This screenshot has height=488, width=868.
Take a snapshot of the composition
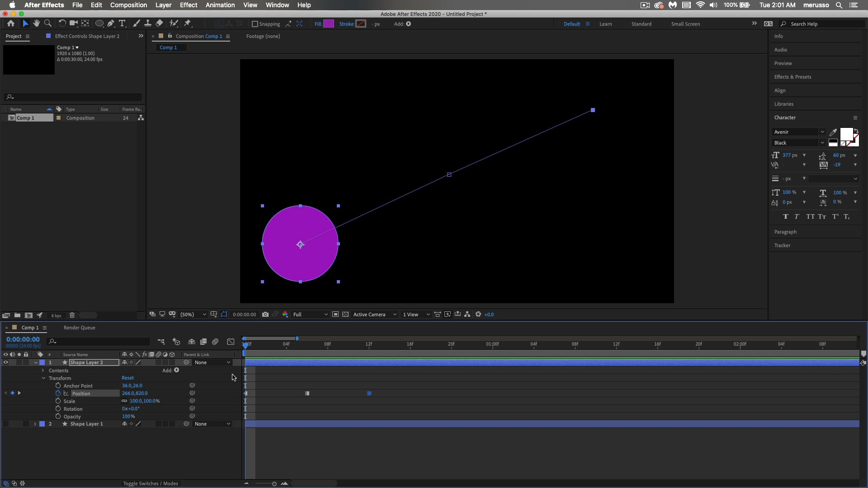tap(266, 314)
